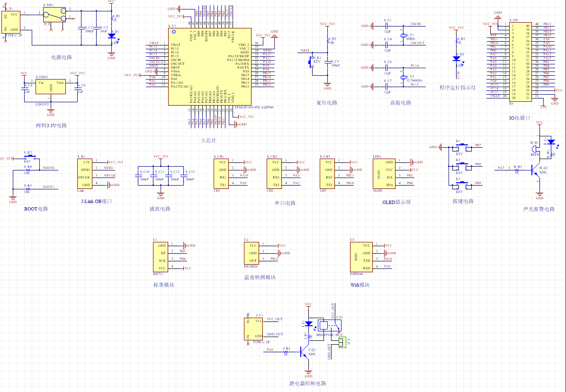The width and height of the screenshot is (566, 392).
Task: Select filter capacitor S_C13
Action: tap(183, 176)
